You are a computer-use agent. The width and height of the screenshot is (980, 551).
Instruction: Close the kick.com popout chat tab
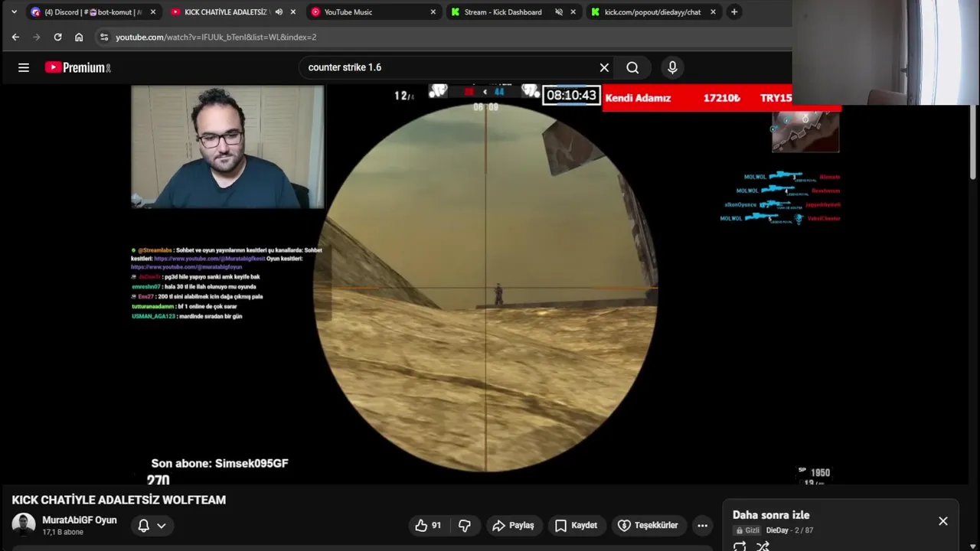[713, 12]
